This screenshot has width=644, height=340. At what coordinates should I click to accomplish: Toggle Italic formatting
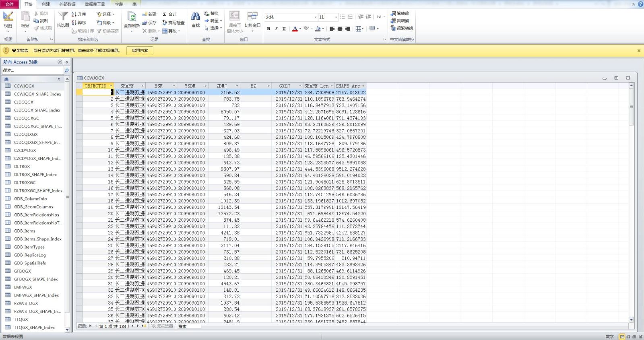[x=276, y=29]
